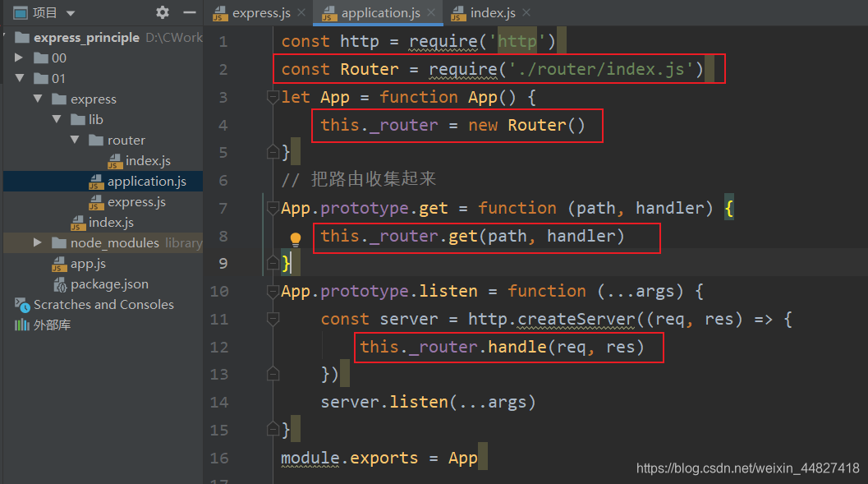868x484 pixels.
Task: Click the comment on line 6
Action: [x=358, y=179]
